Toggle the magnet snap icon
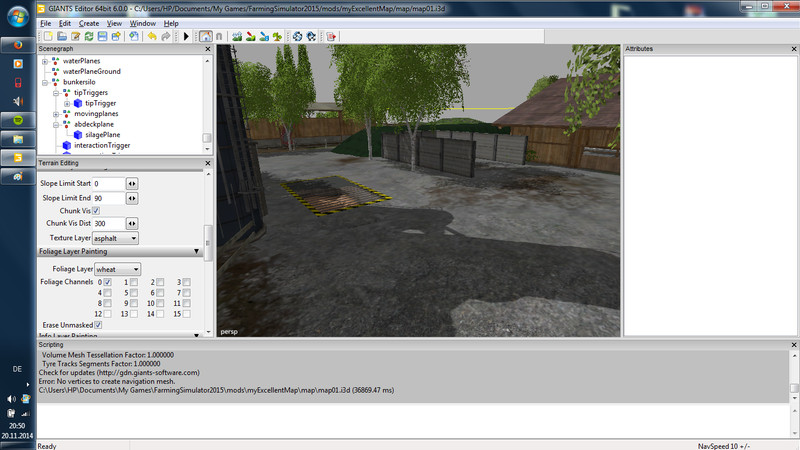Viewport: 800px width, 450px height. (219, 36)
